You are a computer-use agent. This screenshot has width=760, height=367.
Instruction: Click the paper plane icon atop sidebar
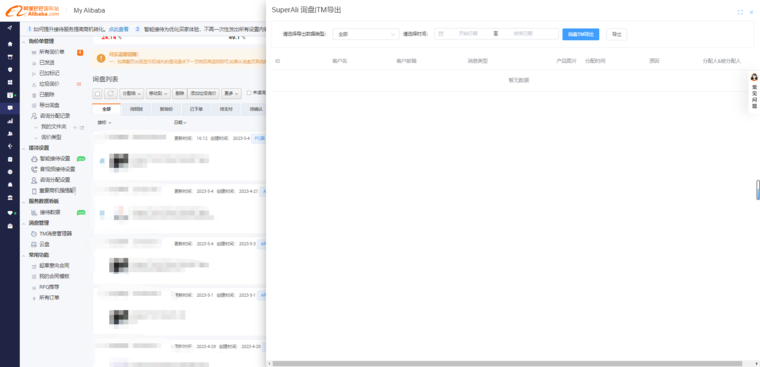(10, 28)
